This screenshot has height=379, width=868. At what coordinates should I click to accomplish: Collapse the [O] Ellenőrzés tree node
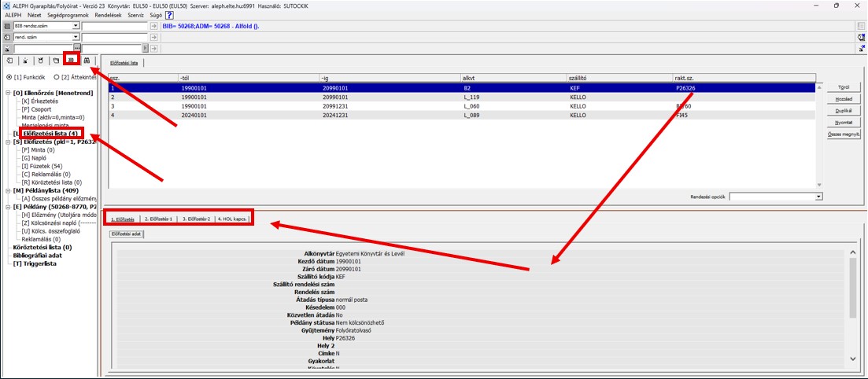click(9, 93)
